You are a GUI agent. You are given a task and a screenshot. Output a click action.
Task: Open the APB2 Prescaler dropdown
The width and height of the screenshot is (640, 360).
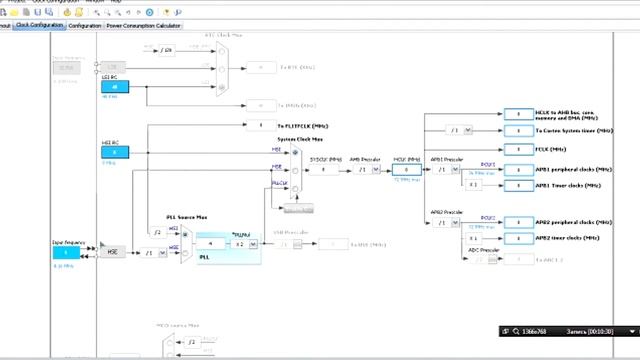pyautogui.click(x=456, y=222)
